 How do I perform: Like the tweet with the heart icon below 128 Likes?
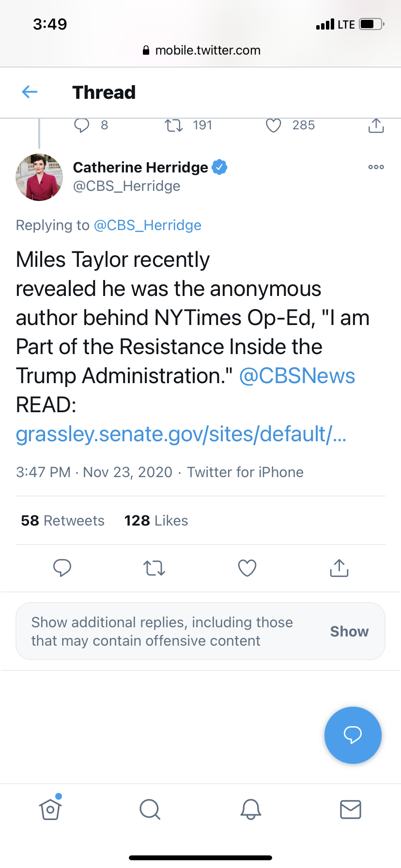[247, 568]
